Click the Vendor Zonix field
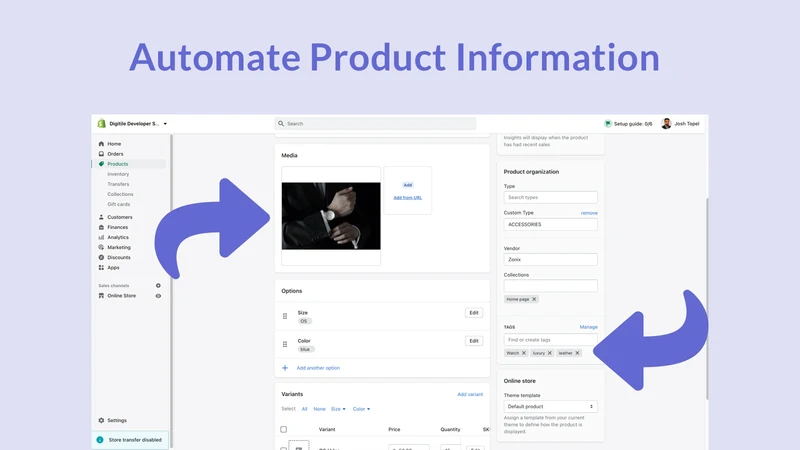This screenshot has width=800, height=450. [x=551, y=260]
